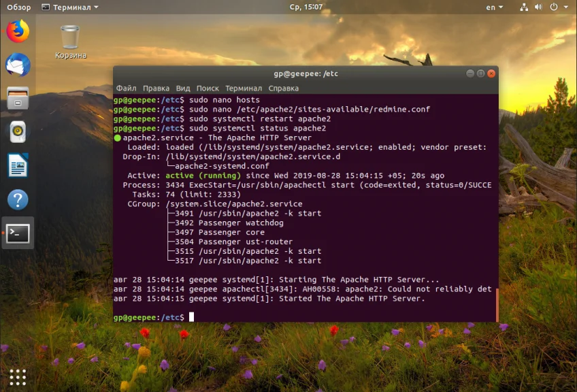
Task: Minimize the terminal window
Action: (x=470, y=73)
